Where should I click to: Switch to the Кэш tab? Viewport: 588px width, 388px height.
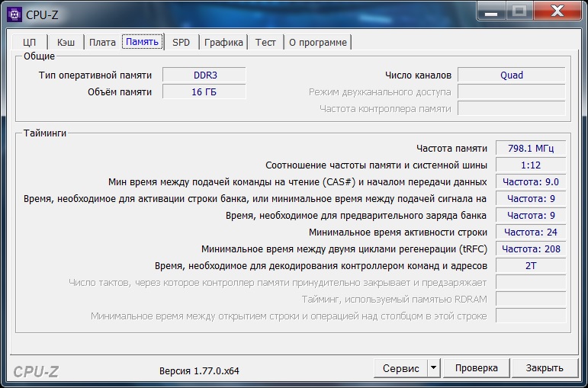(66, 42)
